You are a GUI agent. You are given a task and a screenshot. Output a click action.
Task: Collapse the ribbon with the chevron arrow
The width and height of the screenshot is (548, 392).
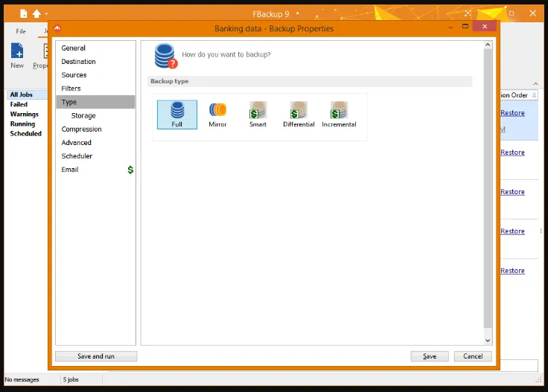tap(535, 84)
